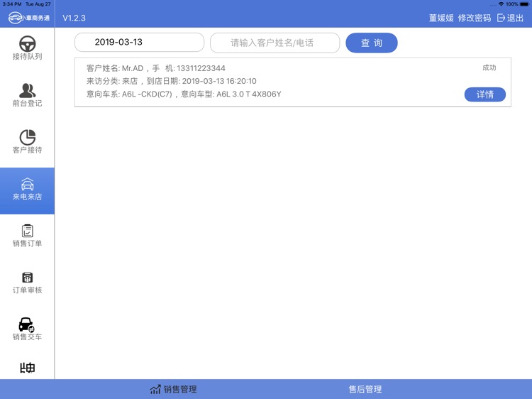Open 接待队列 steering wheel icon
Screen dimensions: 532x399
(x=27, y=43)
